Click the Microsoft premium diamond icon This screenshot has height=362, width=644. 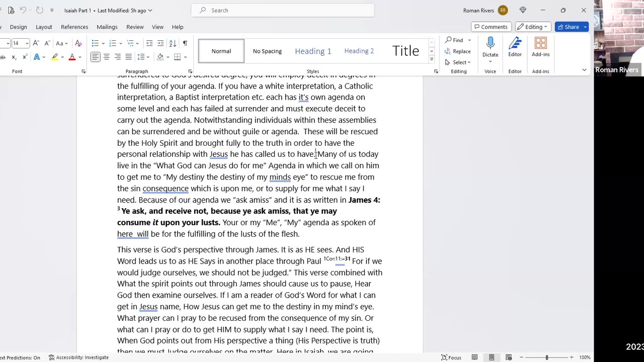(x=523, y=10)
